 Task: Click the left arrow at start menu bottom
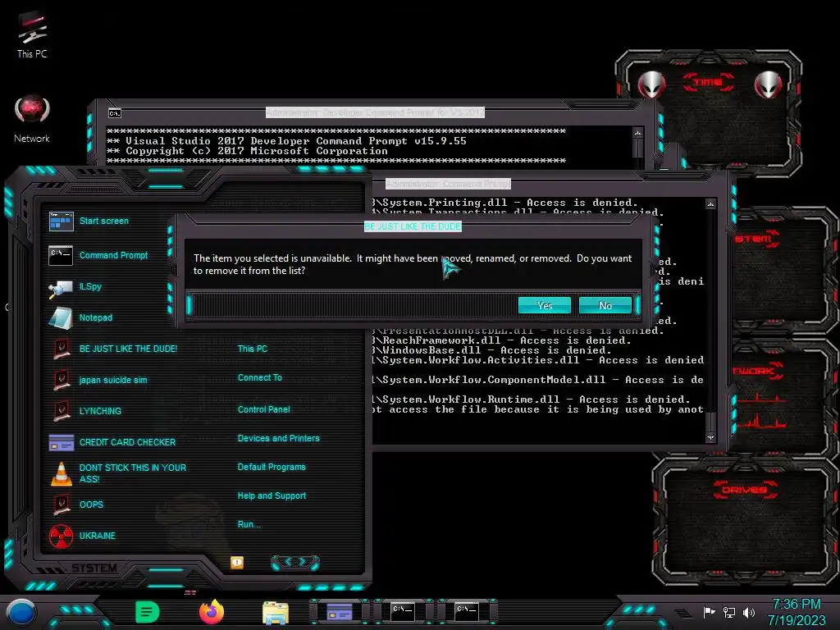click(x=287, y=561)
